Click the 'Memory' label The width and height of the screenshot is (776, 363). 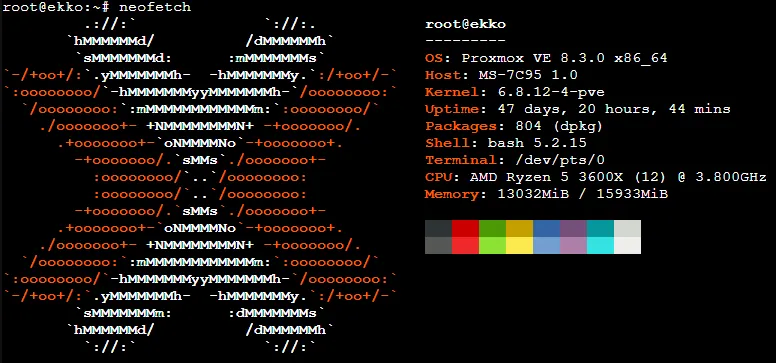[452, 194]
